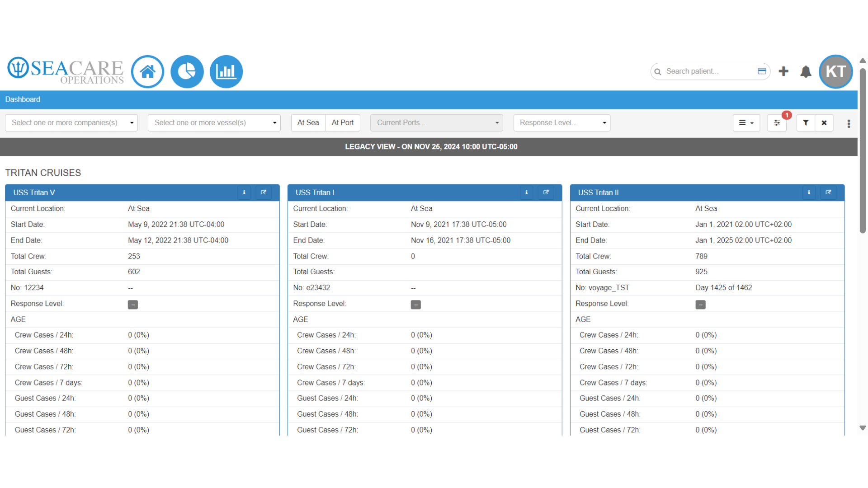Image resolution: width=868 pixels, height=488 pixels.
Task: Click 'Guest Cases / 48h' row in USS Tritan II
Action: (708, 414)
